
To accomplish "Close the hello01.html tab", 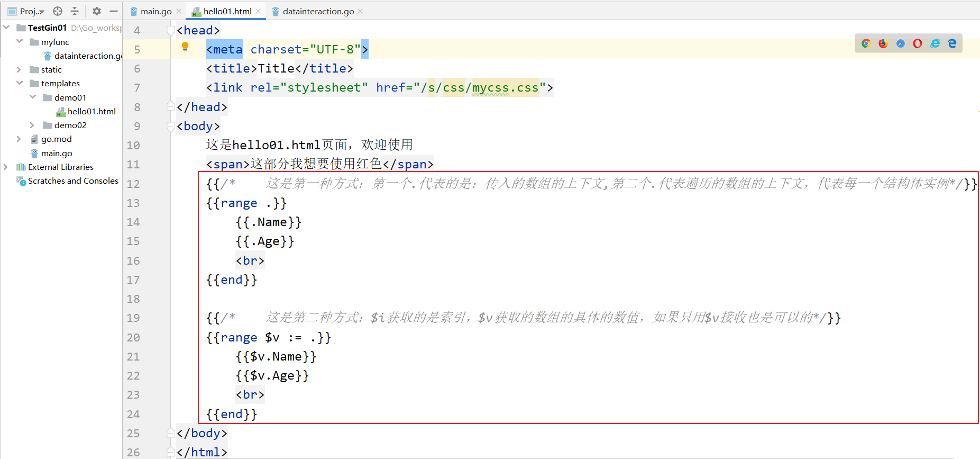I will point(258,11).
